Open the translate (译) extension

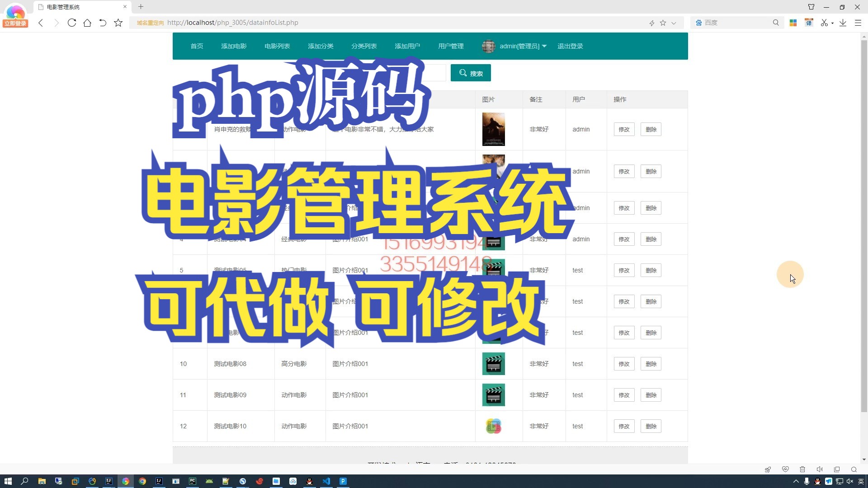tap(809, 23)
